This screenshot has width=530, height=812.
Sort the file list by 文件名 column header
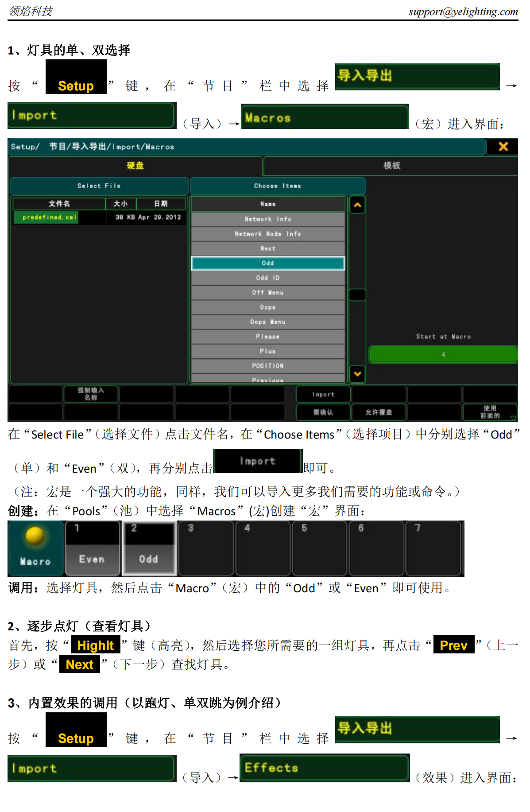tap(59, 204)
